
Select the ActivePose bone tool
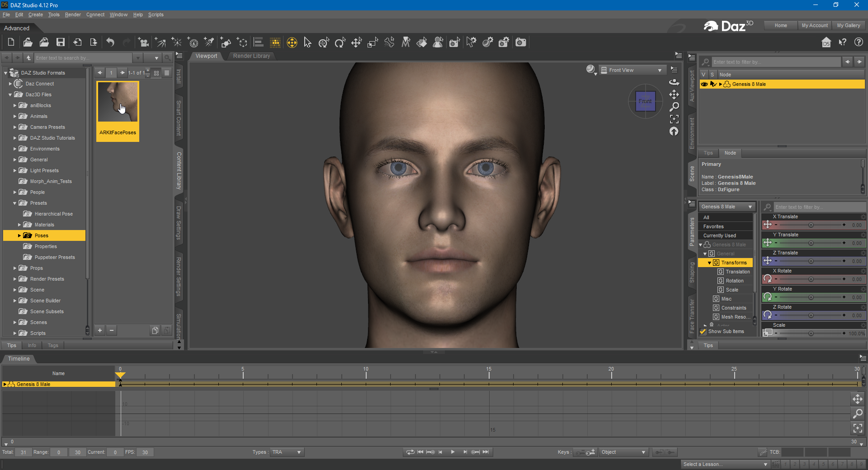pos(389,42)
